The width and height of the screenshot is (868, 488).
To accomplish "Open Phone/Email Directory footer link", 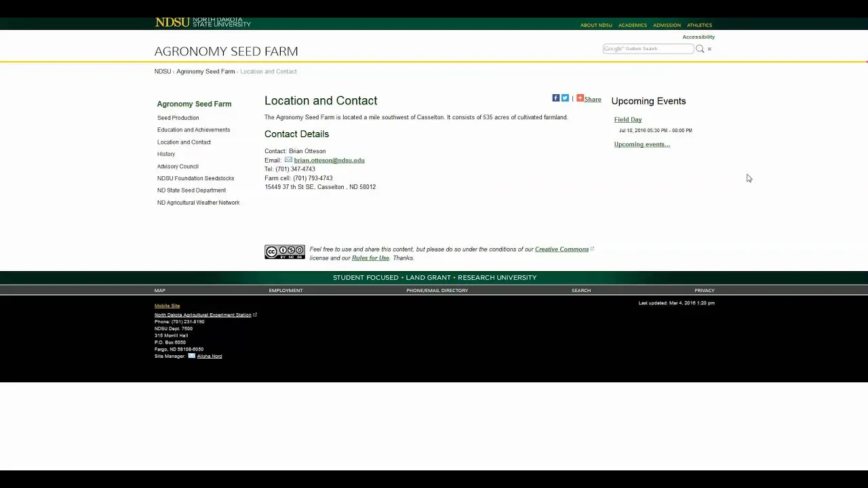I will pyautogui.click(x=437, y=291).
